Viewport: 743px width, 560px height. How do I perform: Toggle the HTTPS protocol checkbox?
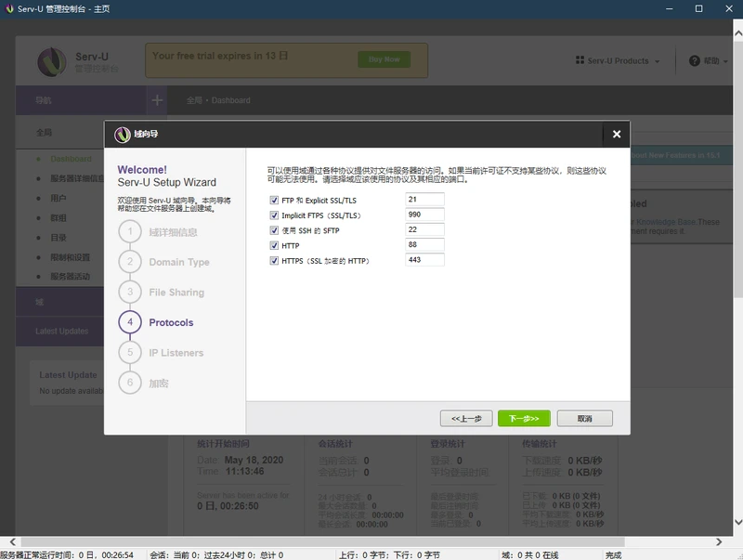tap(274, 261)
